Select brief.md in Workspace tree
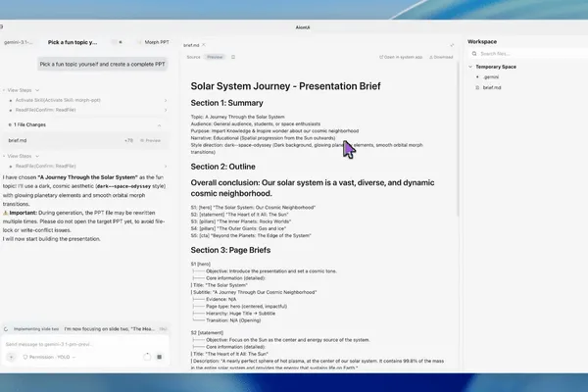 pos(492,87)
